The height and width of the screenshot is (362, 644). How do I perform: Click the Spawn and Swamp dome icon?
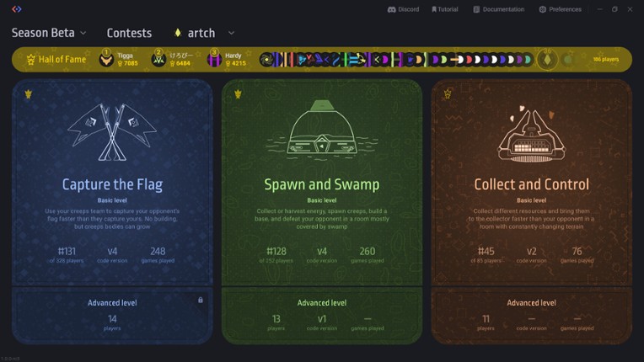coord(321,129)
